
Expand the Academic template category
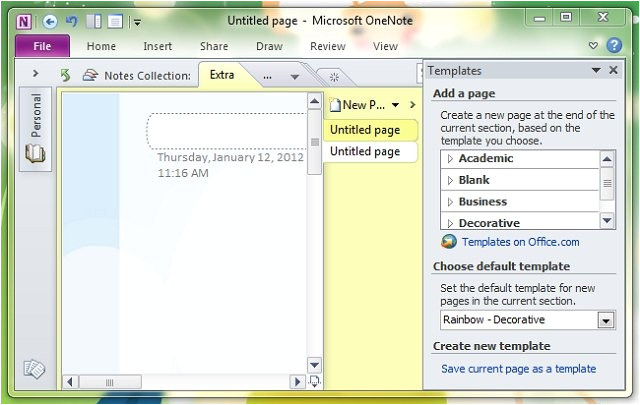[450, 158]
